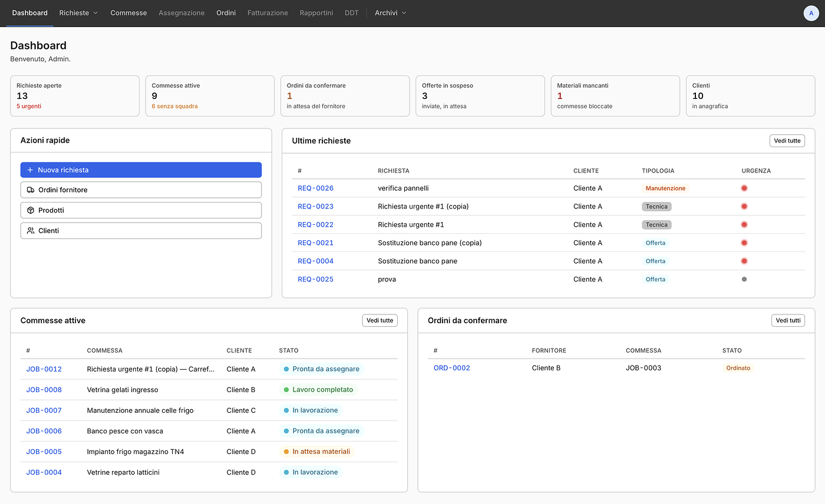Open the JOB-0005 link
The width and height of the screenshot is (825, 504).
point(44,452)
